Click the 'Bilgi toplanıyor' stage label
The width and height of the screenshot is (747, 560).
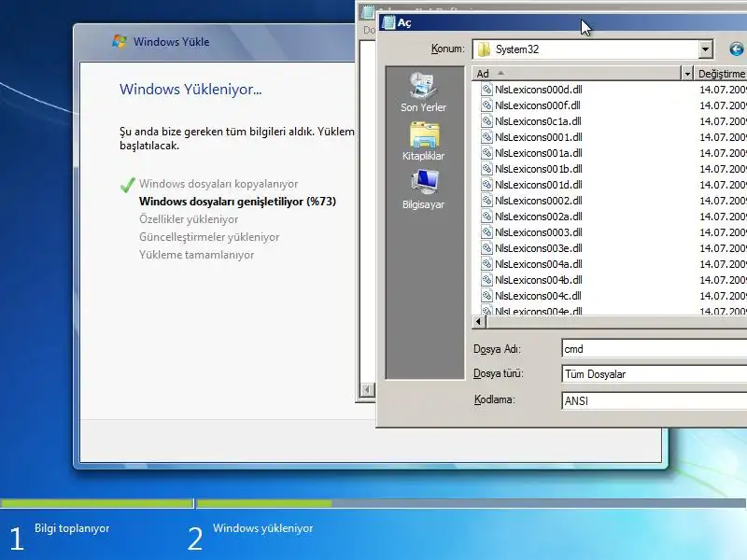coord(72,528)
